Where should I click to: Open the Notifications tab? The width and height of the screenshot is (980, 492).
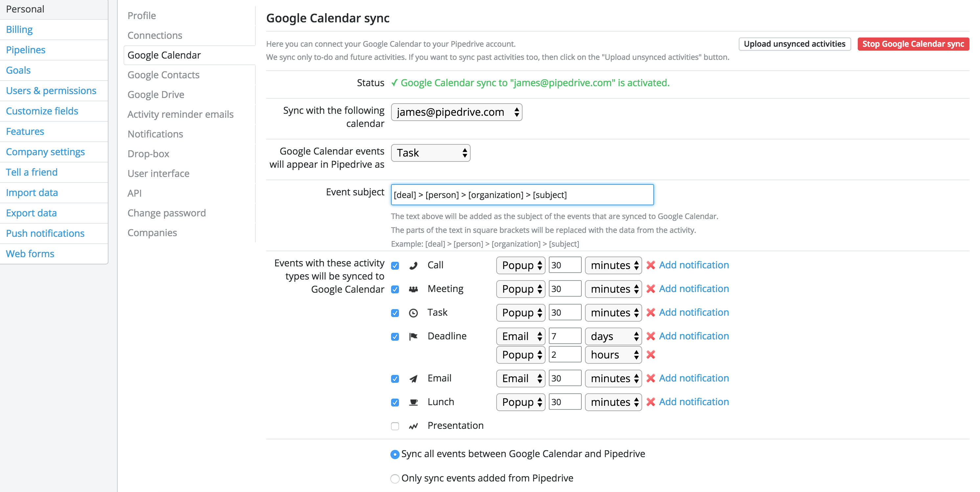point(155,135)
